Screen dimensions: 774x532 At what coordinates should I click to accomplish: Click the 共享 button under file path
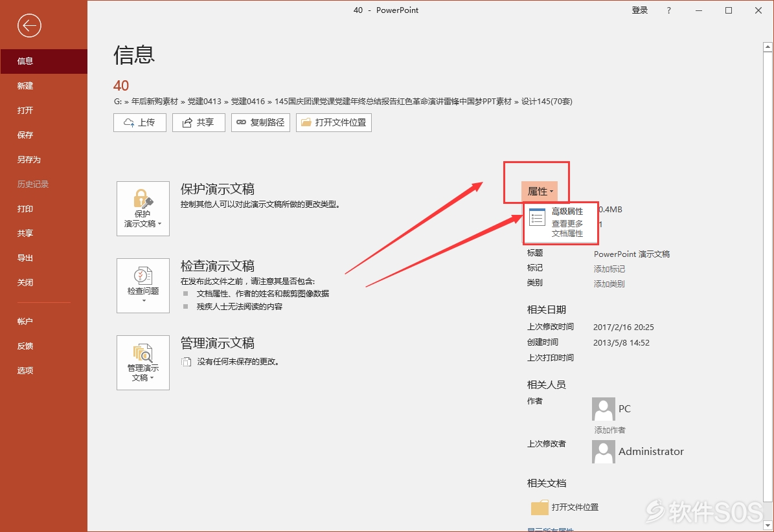(x=198, y=123)
